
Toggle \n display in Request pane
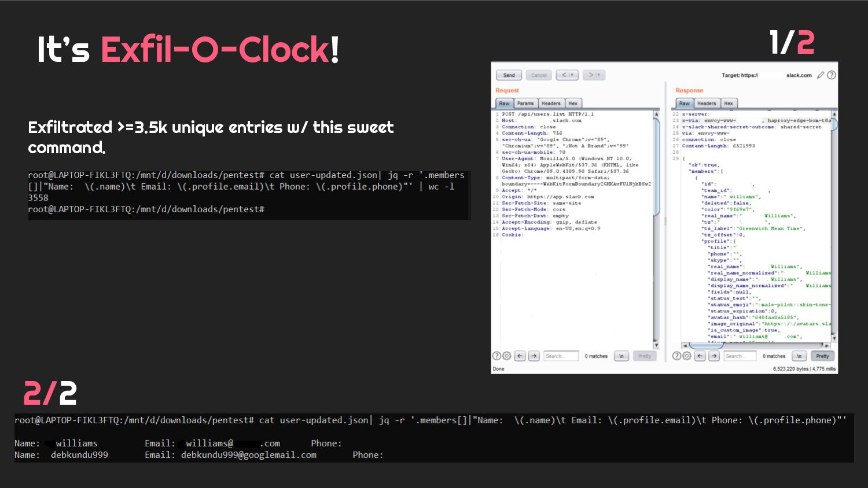point(621,356)
